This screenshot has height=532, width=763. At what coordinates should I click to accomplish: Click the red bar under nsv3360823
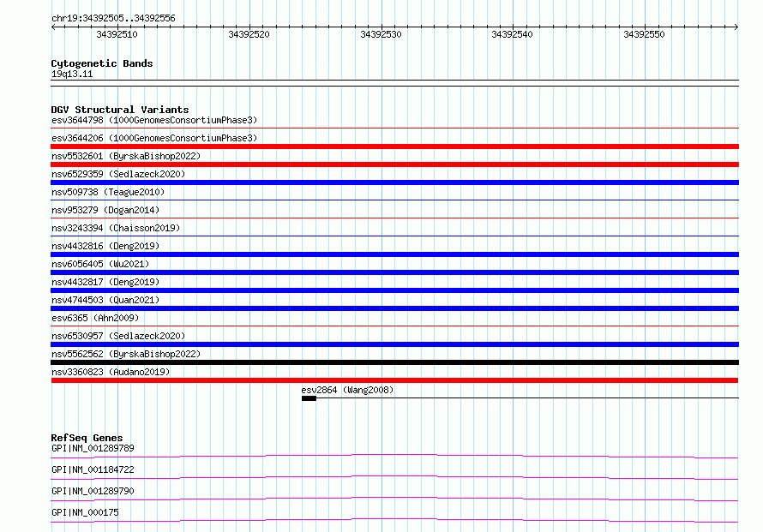(x=394, y=380)
